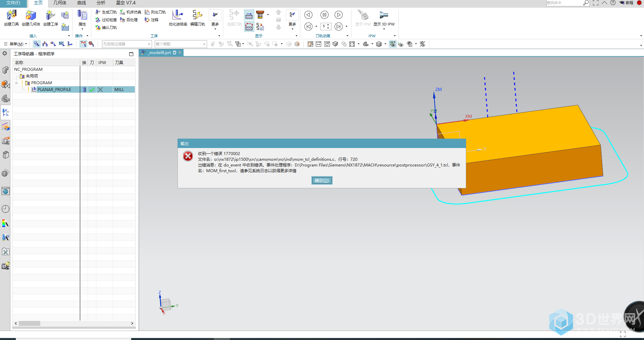The height and width of the screenshot is (340, 644).
Task: Click the navigator horizontal scrollbar thumb
Action: point(29,324)
